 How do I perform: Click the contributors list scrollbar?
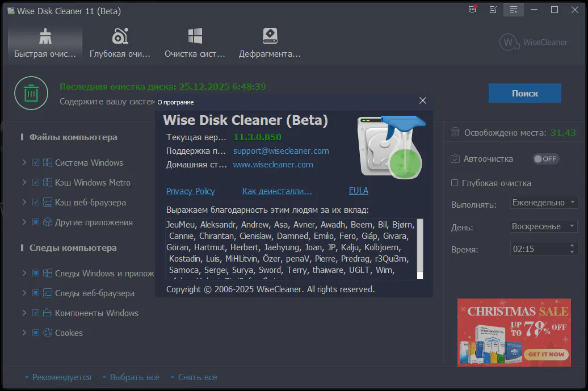[419, 249]
